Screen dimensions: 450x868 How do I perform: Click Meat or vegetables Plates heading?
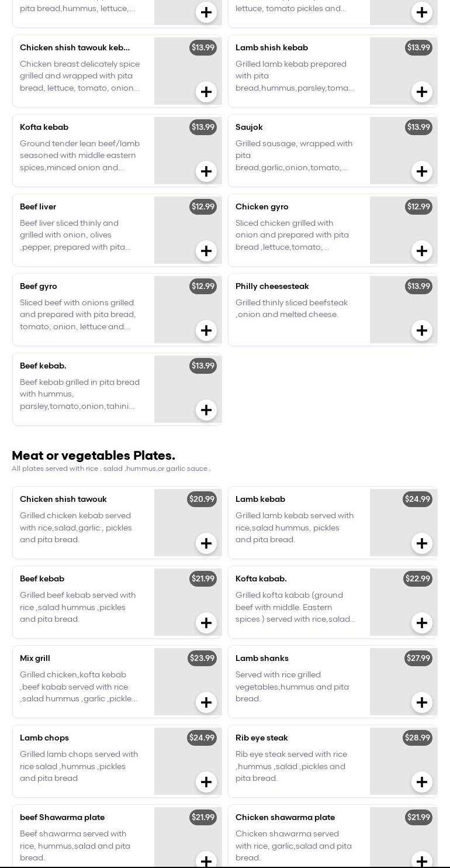[x=94, y=456]
